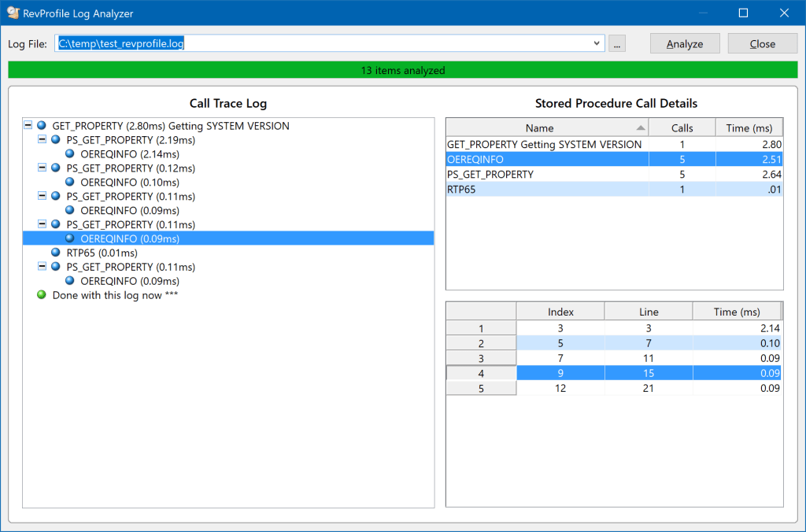Click the green done icon before 'Done with this log now'
This screenshot has height=532, width=806.
coord(41,294)
